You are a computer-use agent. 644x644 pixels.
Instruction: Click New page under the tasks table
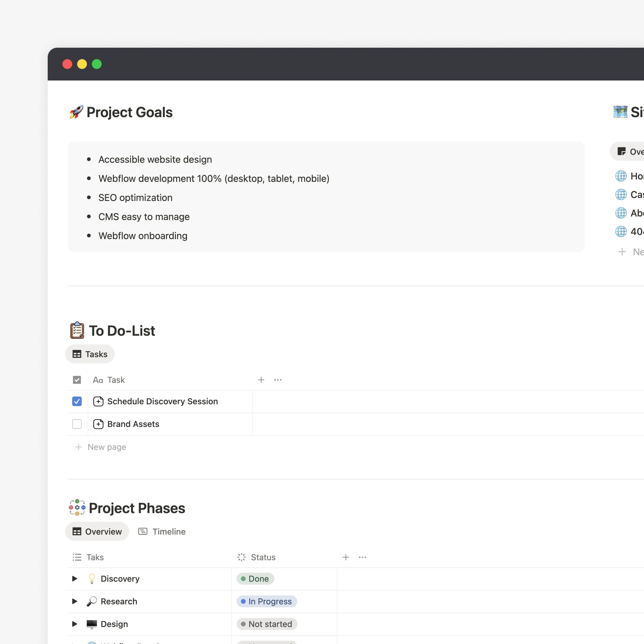106,447
